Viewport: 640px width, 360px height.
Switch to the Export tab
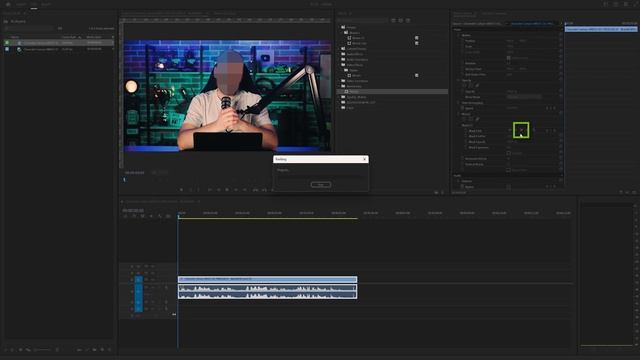point(46,4)
